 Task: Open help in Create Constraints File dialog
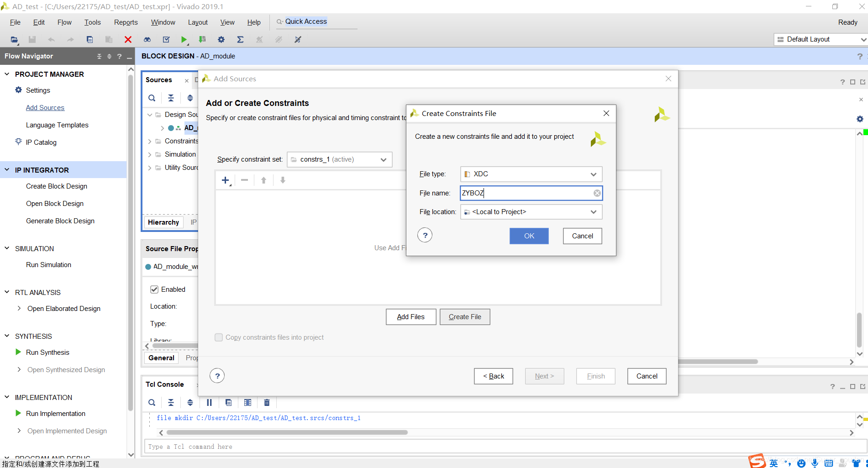(x=425, y=235)
